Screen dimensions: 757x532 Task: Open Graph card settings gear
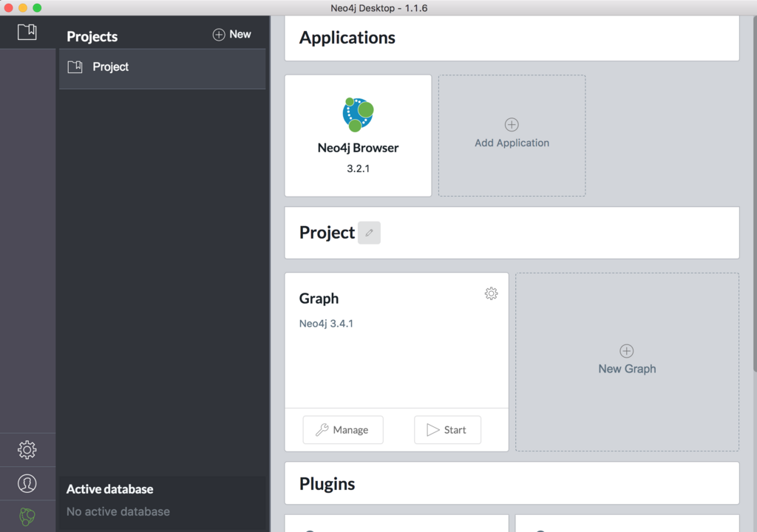(x=491, y=293)
